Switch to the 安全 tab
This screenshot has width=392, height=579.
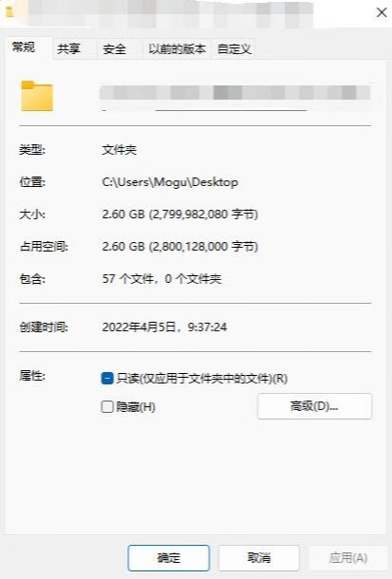coord(115,48)
